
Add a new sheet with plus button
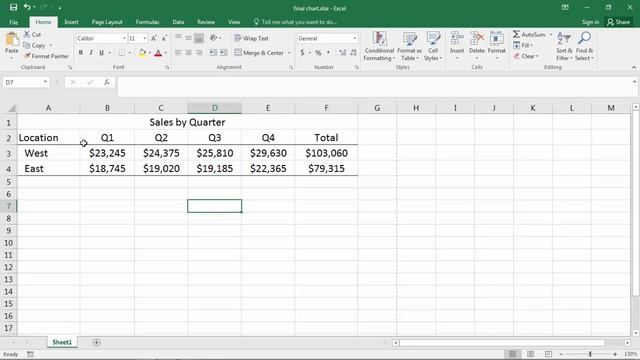pyautogui.click(x=97, y=342)
